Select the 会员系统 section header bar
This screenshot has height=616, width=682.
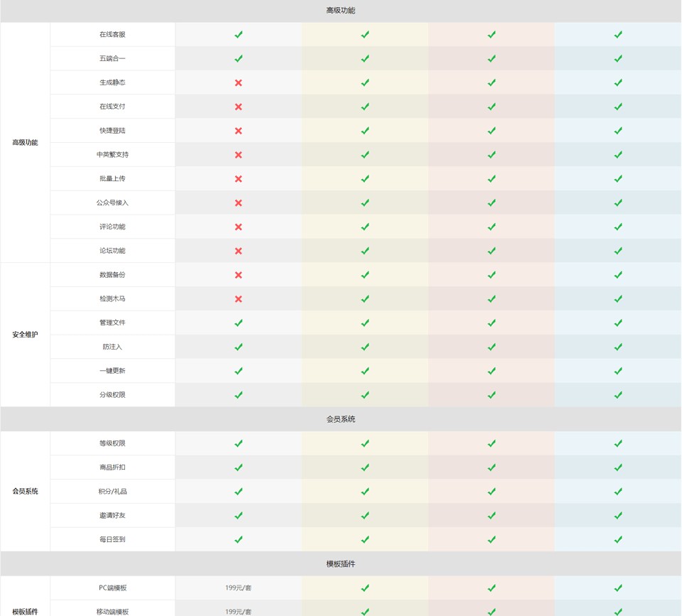point(341,419)
